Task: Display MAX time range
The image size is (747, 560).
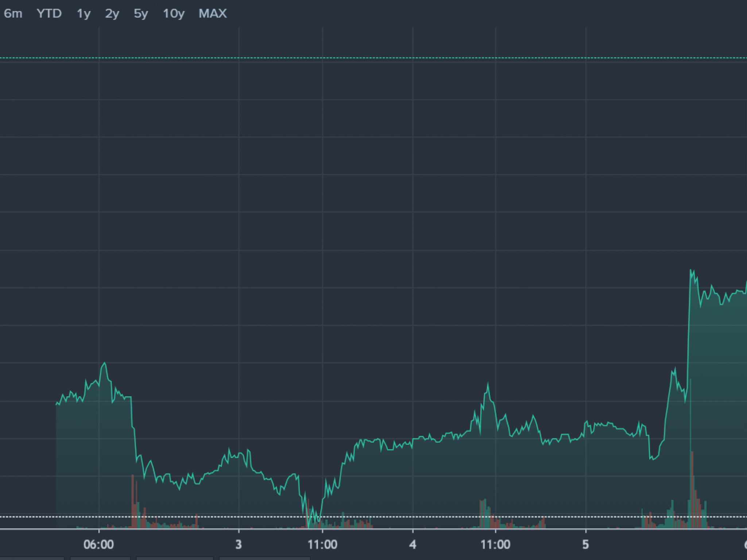Action: coord(213,13)
